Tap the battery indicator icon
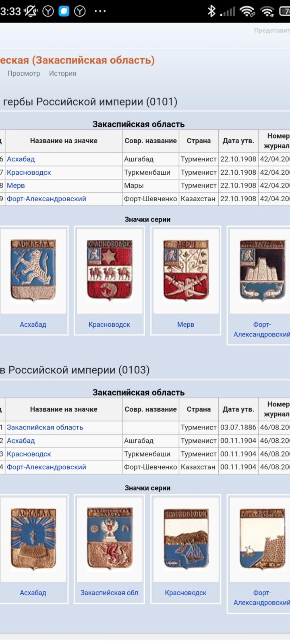 (x=285, y=11)
